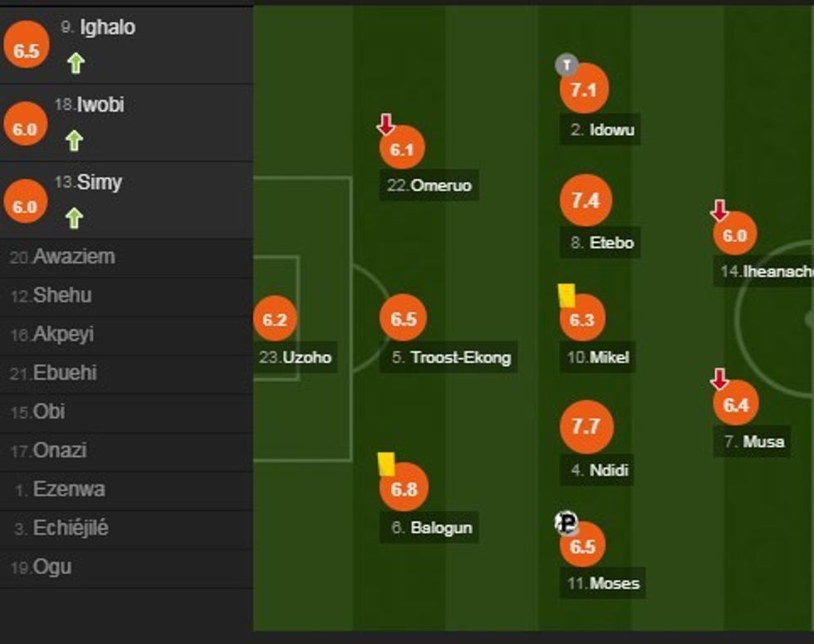
Task: Click the red substituted-off arrow on Musa
Action: click(x=719, y=380)
